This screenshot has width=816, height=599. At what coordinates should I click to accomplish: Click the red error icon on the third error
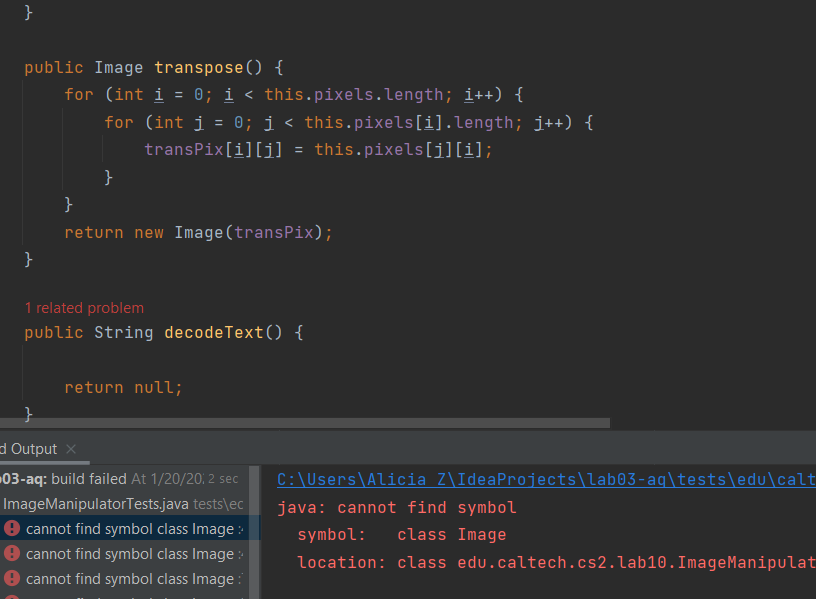click(12, 578)
